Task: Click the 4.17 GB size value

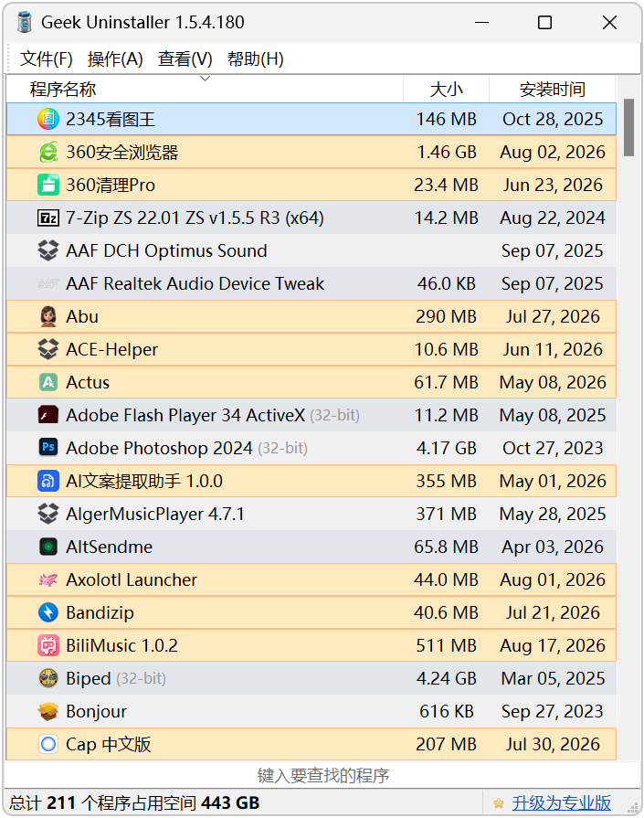Action: point(447,448)
